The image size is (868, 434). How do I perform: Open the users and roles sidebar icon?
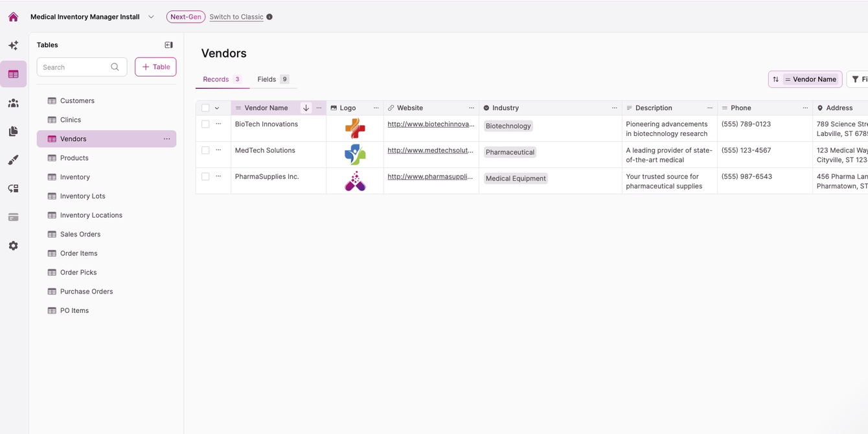pyautogui.click(x=13, y=103)
